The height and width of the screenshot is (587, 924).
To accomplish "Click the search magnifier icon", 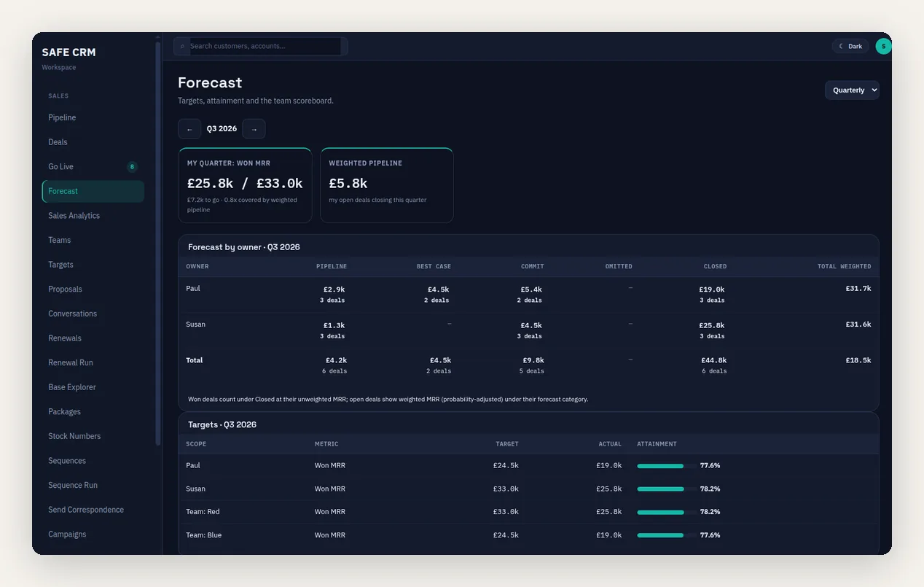I will click(x=182, y=46).
